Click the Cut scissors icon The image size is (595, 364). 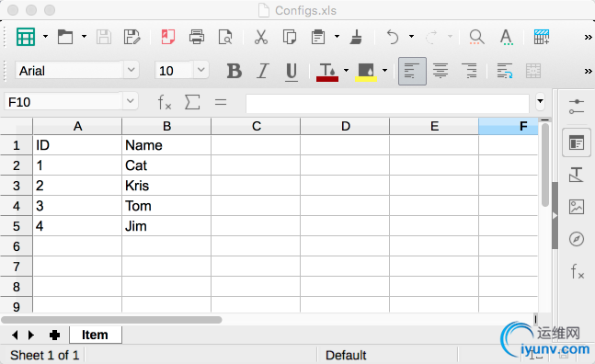[x=260, y=37]
